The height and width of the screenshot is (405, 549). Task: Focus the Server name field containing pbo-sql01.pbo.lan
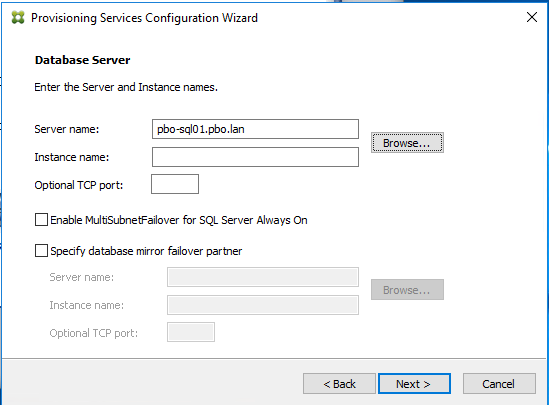pyautogui.click(x=255, y=129)
